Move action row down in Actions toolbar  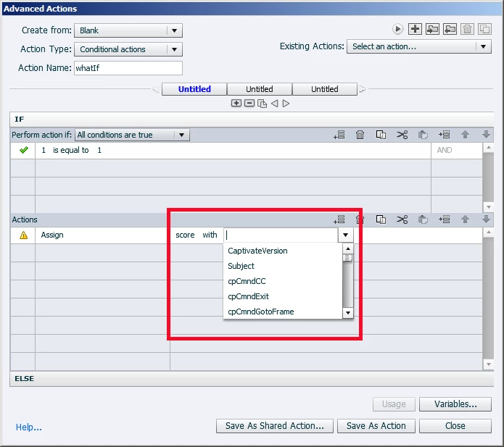point(486,220)
